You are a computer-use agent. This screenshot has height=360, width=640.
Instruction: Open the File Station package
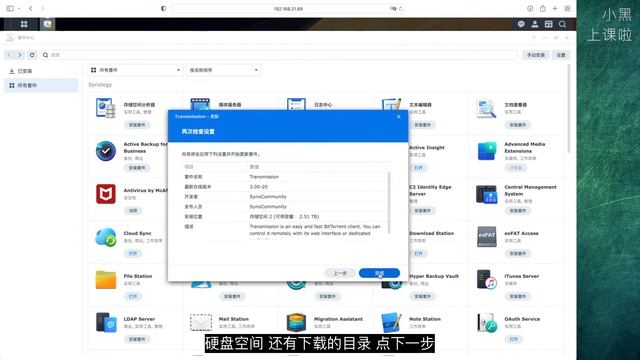pos(133,296)
